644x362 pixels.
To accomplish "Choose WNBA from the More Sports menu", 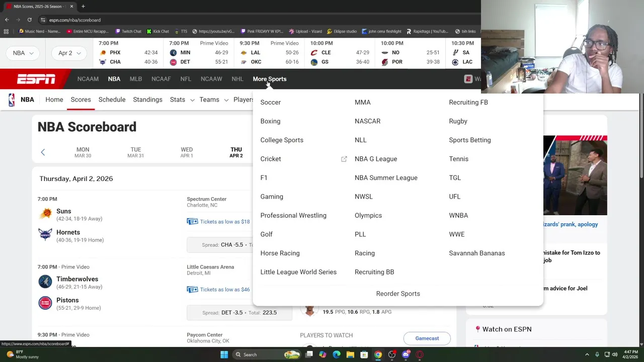I will 458,215.
